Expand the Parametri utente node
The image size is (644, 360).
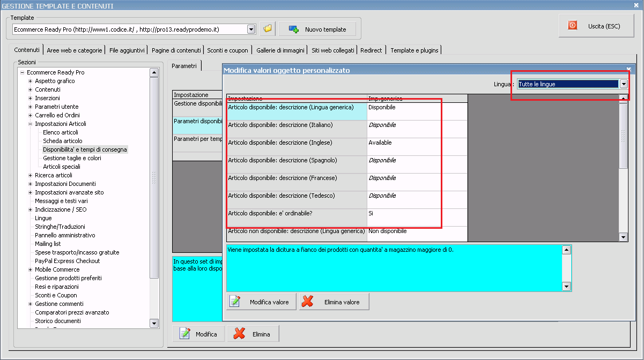[30, 107]
